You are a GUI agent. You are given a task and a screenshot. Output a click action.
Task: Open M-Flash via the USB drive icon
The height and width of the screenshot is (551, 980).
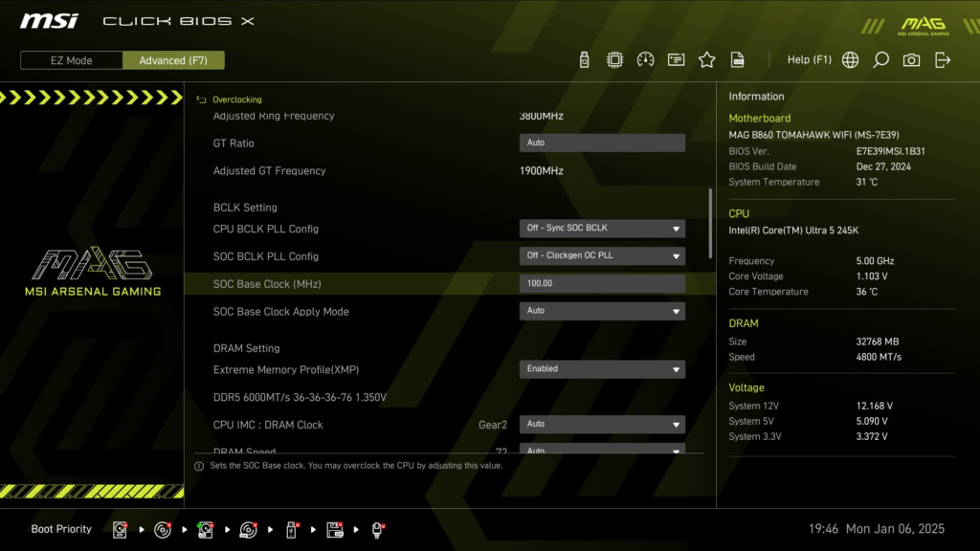click(x=585, y=58)
